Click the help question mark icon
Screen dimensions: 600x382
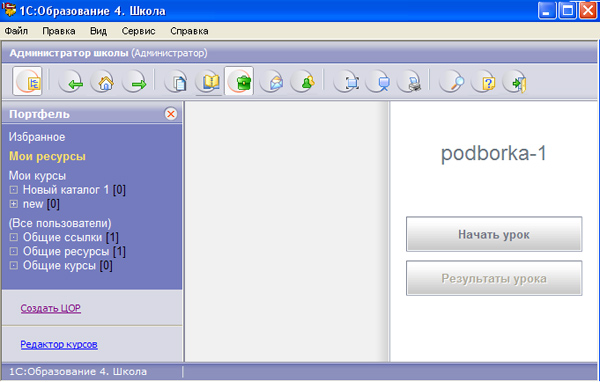pyautogui.click(x=484, y=82)
